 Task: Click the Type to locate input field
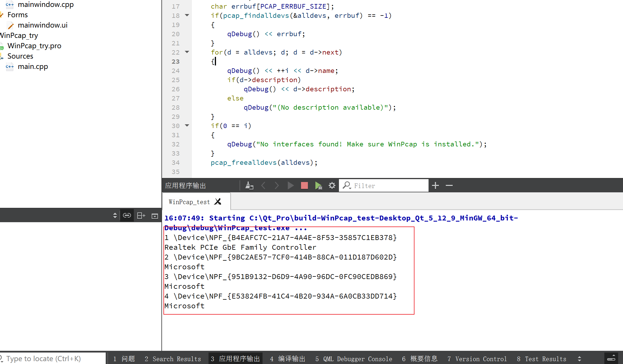43,358
